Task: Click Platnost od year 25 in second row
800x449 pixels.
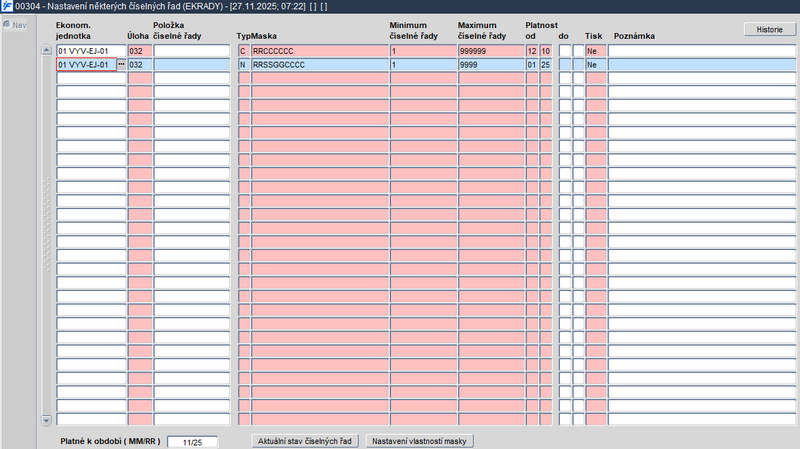Action: [546, 65]
